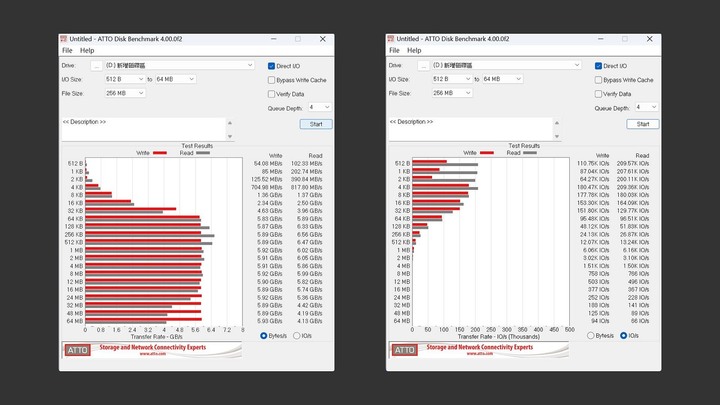Click Description text box in left window

pyautogui.click(x=143, y=129)
